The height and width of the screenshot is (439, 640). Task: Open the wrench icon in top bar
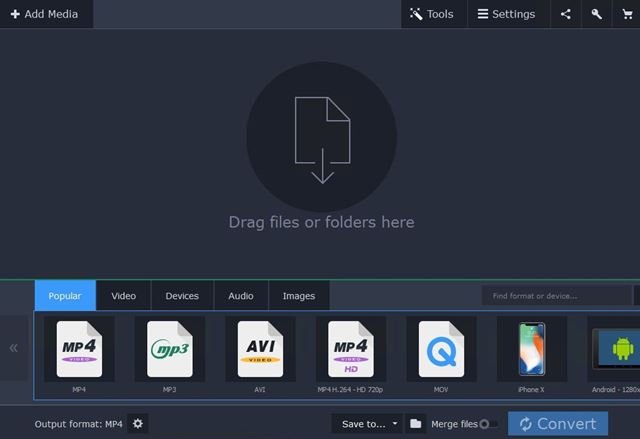point(596,14)
